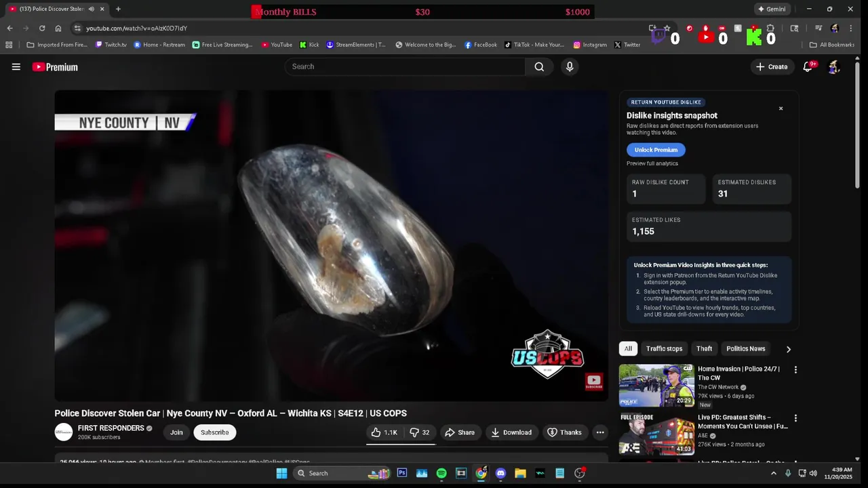The image size is (868, 488).
Task: Open FIRST RESPONDERS channel avatar
Action: (64, 432)
